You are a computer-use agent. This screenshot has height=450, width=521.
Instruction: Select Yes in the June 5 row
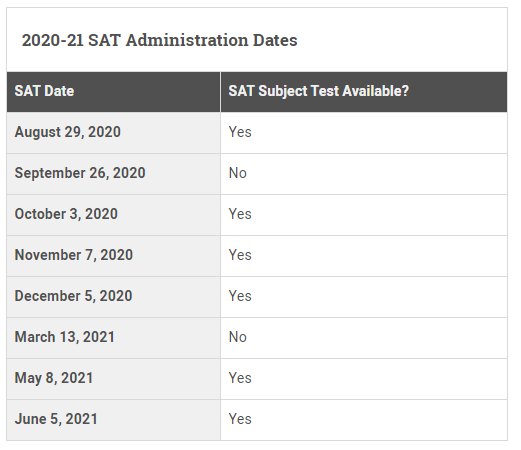click(240, 419)
